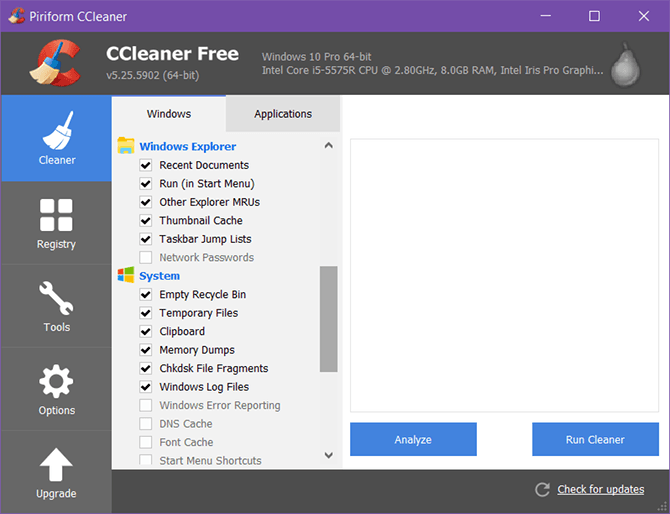Uncheck Memory Dumps

pos(146,350)
